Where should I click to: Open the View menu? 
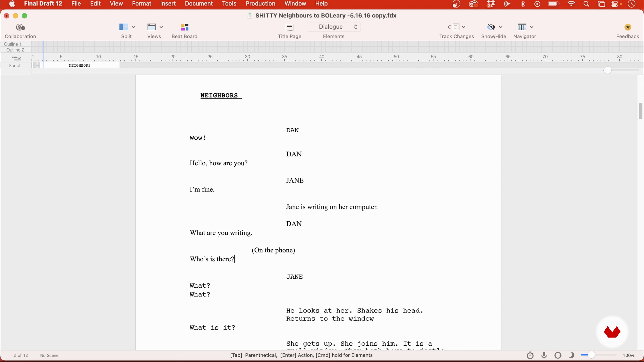(x=116, y=4)
